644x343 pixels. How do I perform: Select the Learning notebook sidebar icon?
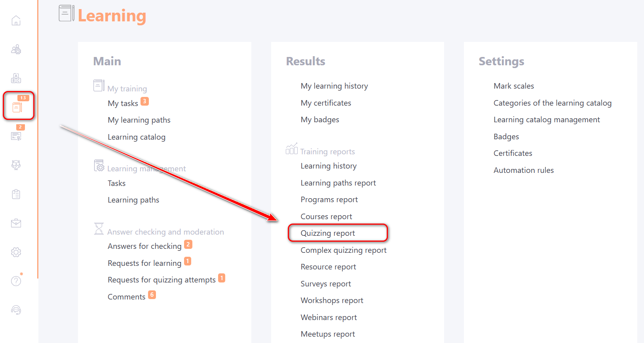tap(17, 107)
